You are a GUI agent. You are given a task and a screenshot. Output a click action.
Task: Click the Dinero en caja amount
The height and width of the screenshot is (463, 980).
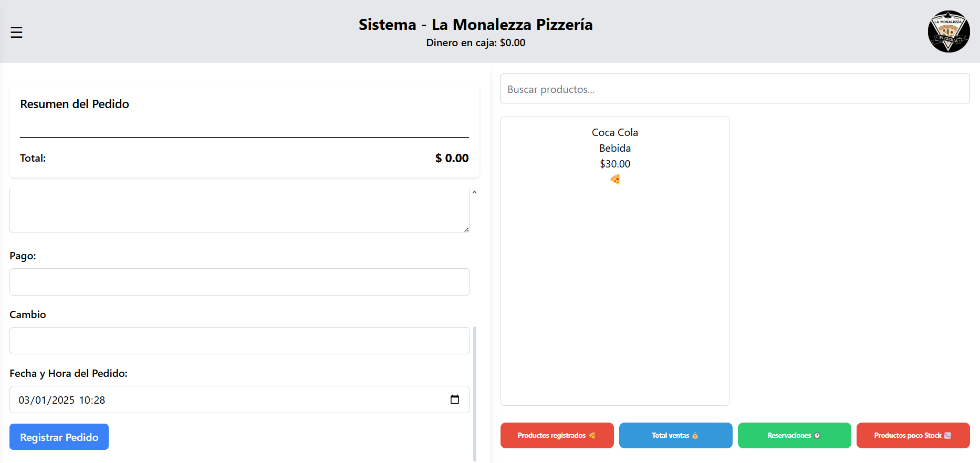click(x=512, y=43)
